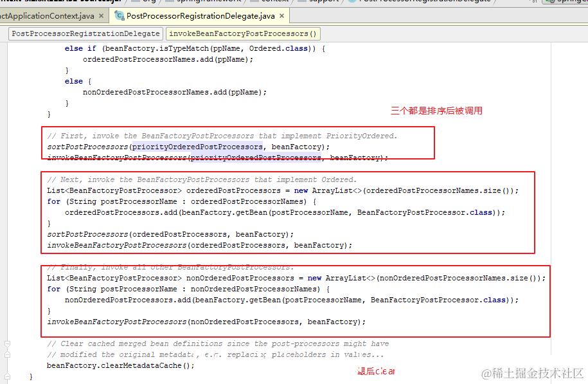The width and height of the screenshot is (588, 384).
Task: Click the method end fold marker in gutter
Action: [x=7, y=376]
